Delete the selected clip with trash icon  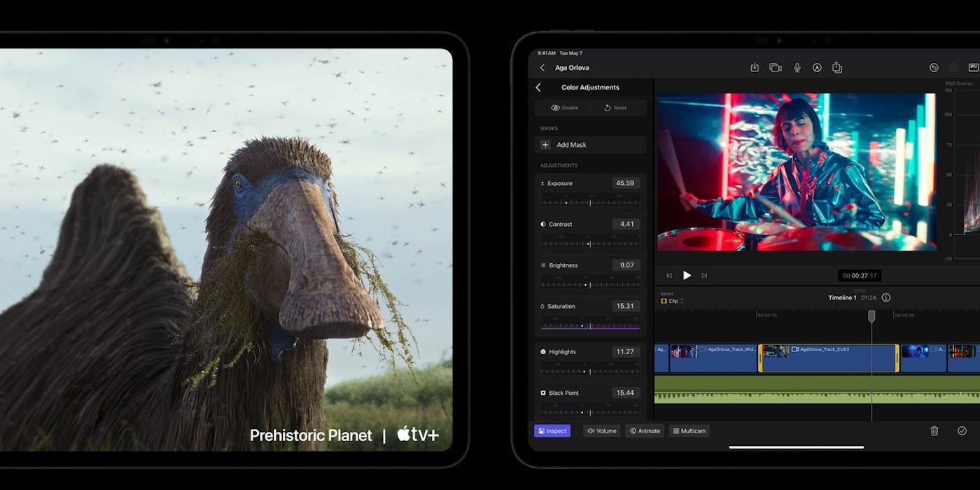pyautogui.click(x=934, y=431)
